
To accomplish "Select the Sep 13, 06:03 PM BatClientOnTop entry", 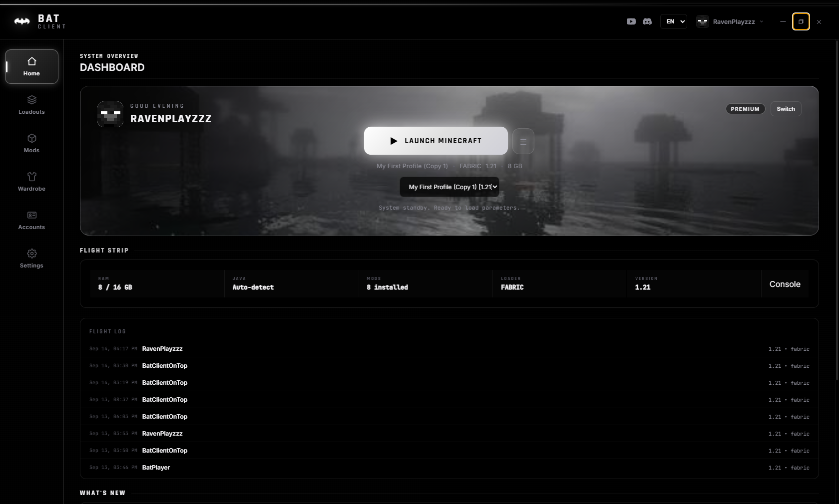I will tap(449, 417).
